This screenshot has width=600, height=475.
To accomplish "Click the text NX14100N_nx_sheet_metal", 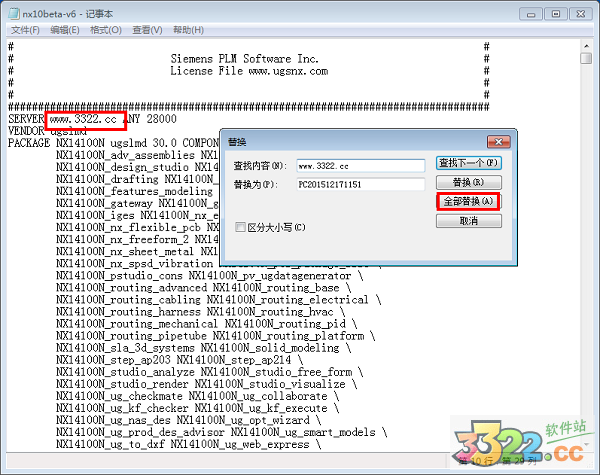I will click(125, 251).
